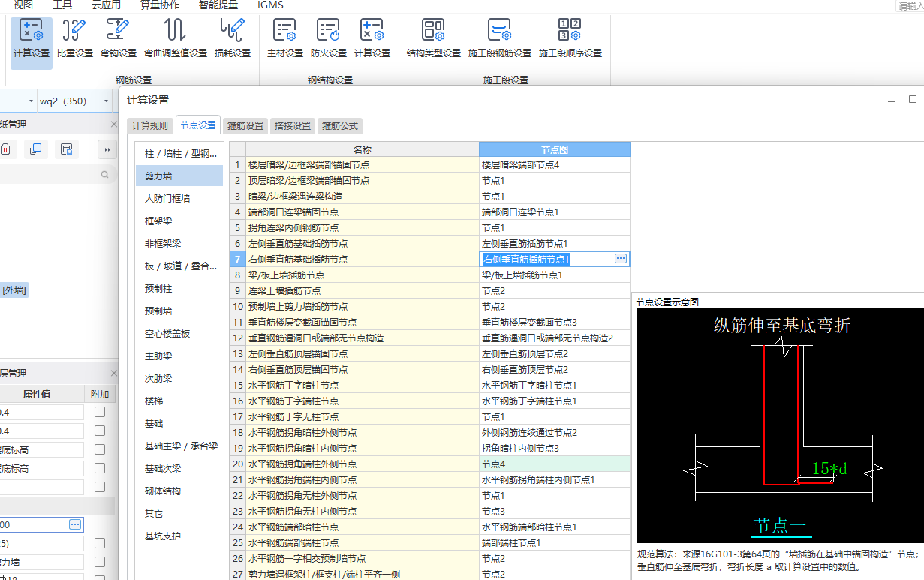
Task: Open 弯钩设置 tool
Action: [119, 39]
